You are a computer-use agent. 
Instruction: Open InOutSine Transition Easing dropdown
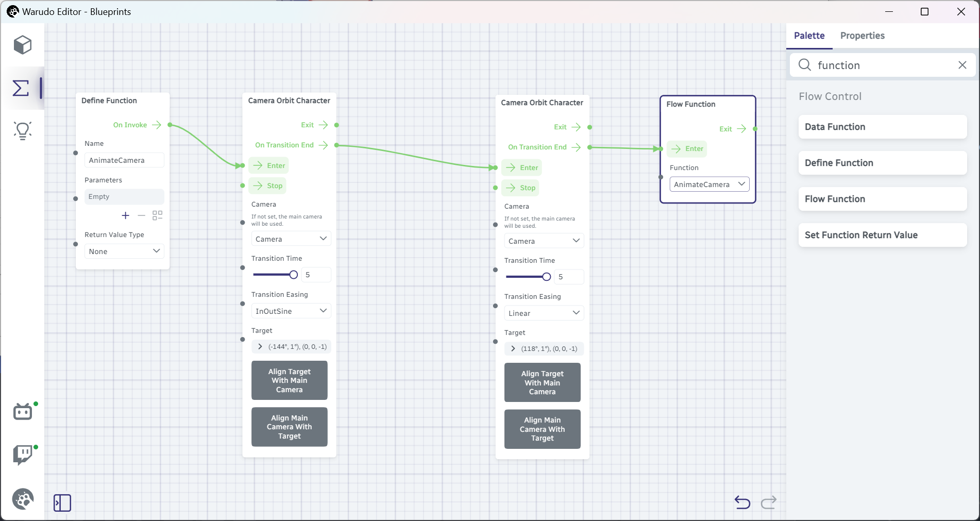[291, 311]
